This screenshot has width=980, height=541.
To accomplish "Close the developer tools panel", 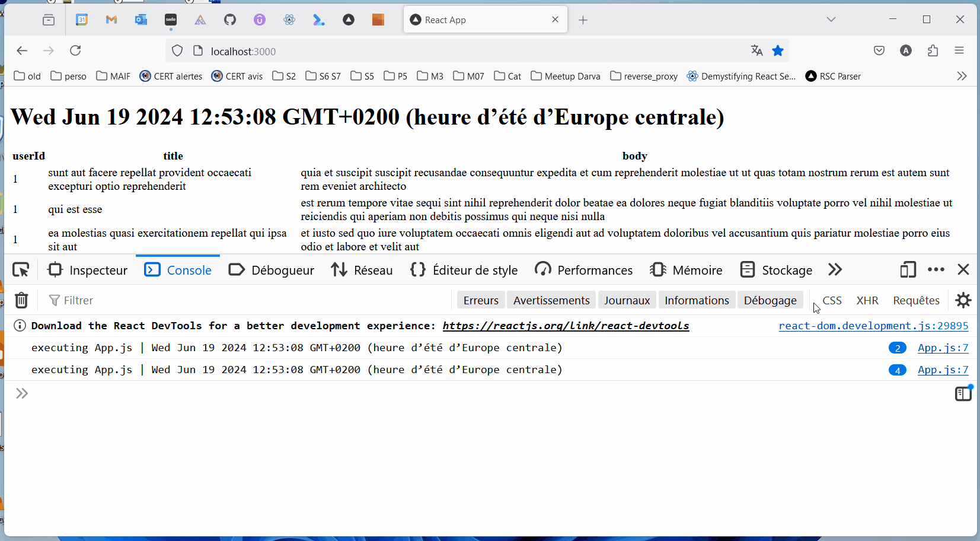I will [x=963, y=270].
